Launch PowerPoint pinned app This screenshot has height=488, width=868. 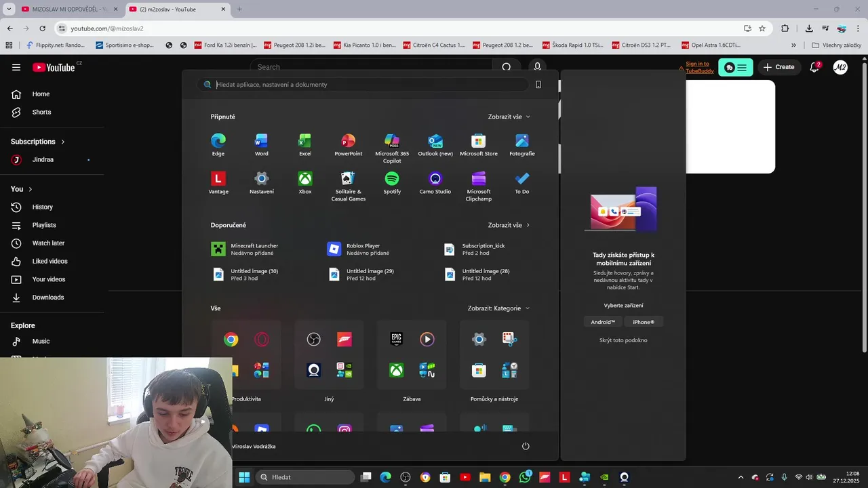[349, 145]
